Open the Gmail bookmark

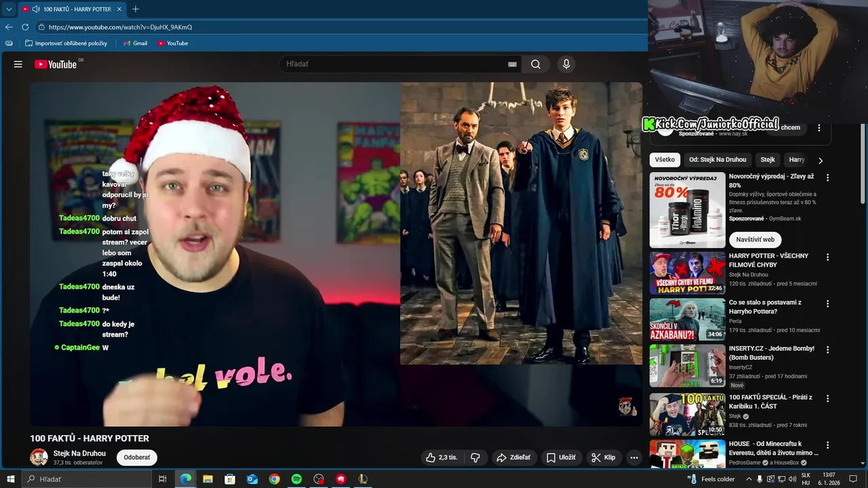tap(136, 43)
